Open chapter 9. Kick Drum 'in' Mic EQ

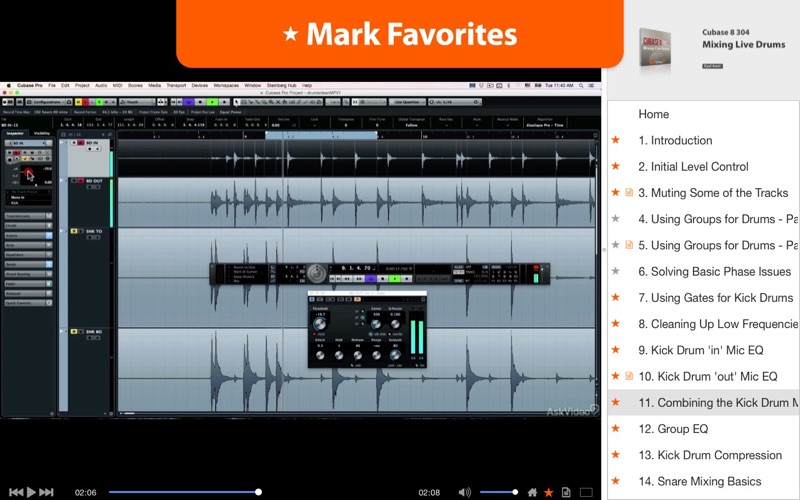point(703,349)
